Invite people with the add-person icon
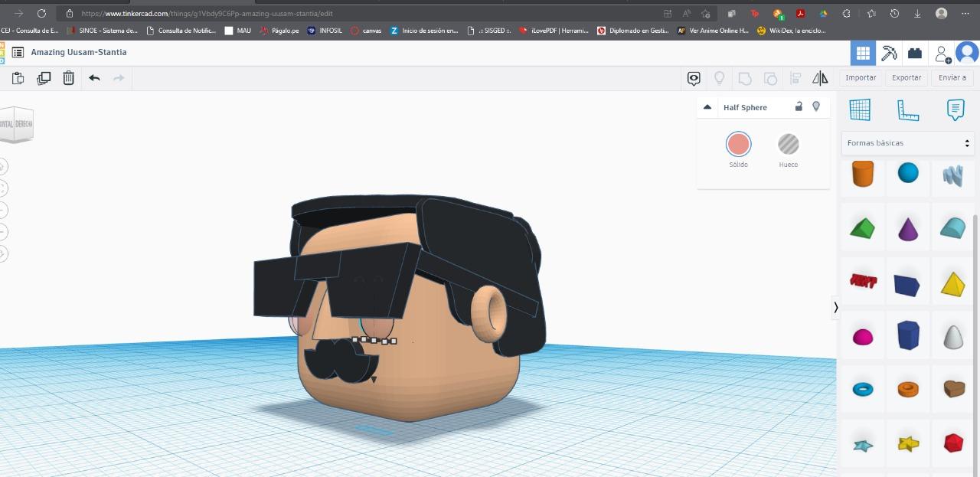This screenshot has width=980, height=477. click(942, 54)
